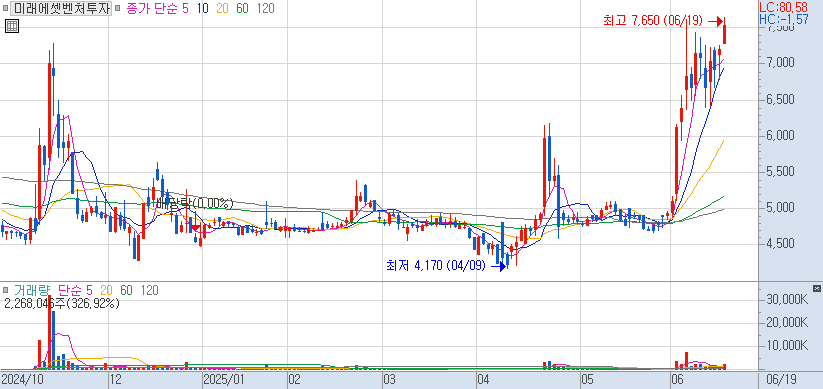This screenshot has width=823, height=389.
Task: Click the 6,000 price axis label
Action: (779, 136)
